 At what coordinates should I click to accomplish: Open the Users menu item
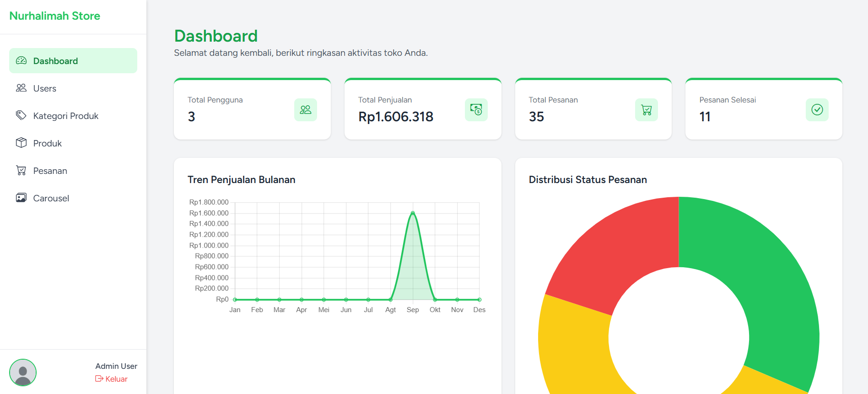pyautogui.click(x=45, y=88)
